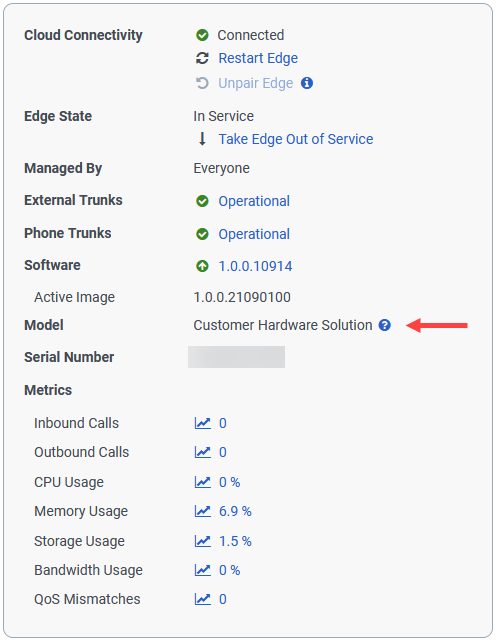Open the Bandwidth Usage chart icon
This screenshot has width=497, height=642.
coord(203,570)
